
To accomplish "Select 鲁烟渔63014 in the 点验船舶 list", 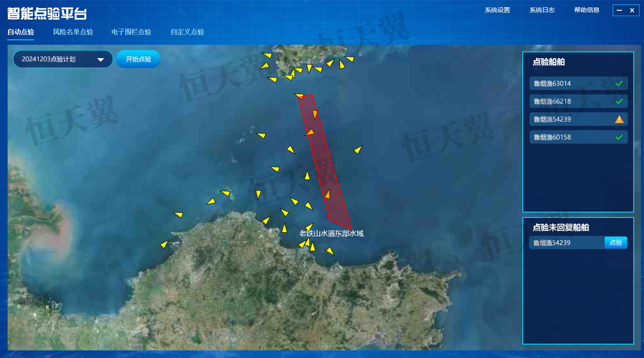I will (552, 84).
